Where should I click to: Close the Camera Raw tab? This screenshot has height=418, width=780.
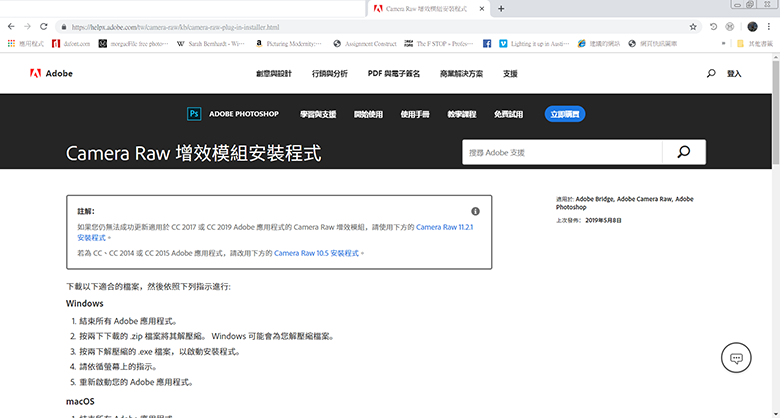[482, 9]
